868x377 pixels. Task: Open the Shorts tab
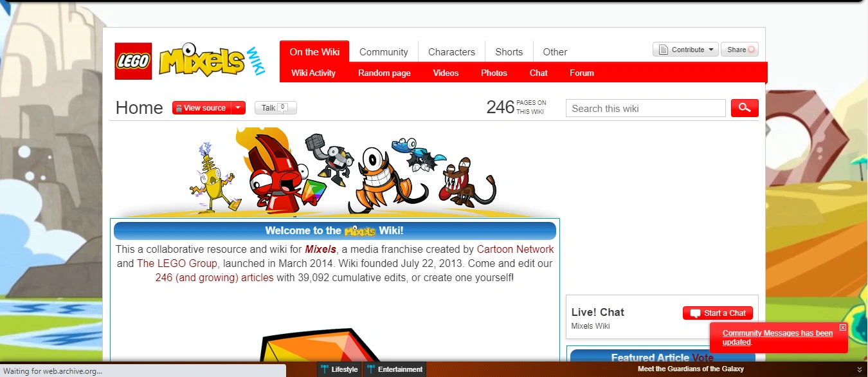[x=509, y=52]
